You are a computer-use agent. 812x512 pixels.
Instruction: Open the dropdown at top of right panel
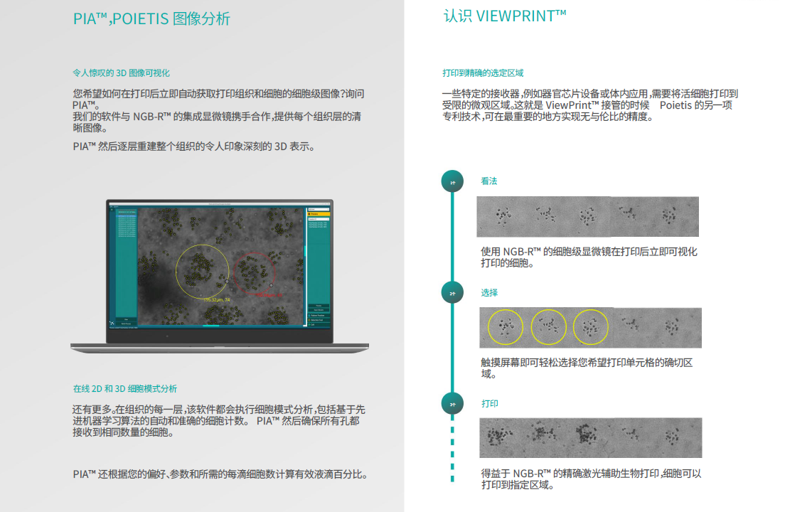coord(318,209)
